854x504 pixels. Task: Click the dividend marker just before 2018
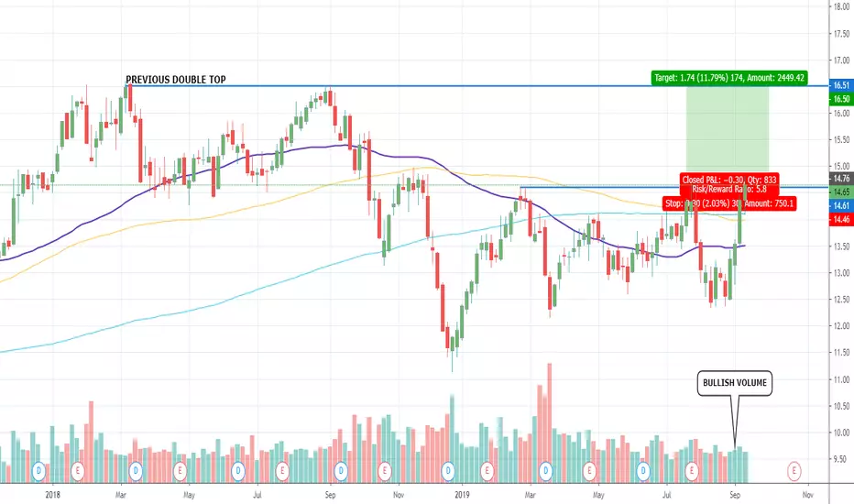coord(38,471)
